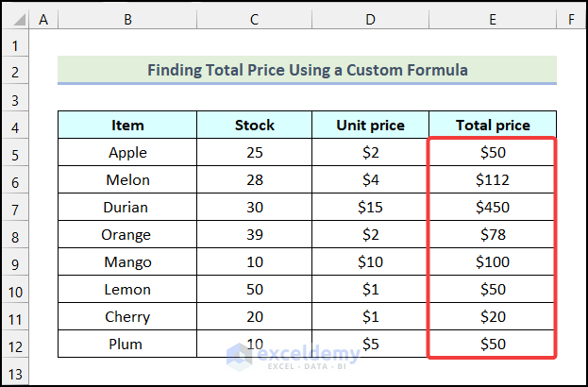Click the 'Item' header cell
This screenshot has height=387, width=588.
[127, 125]
